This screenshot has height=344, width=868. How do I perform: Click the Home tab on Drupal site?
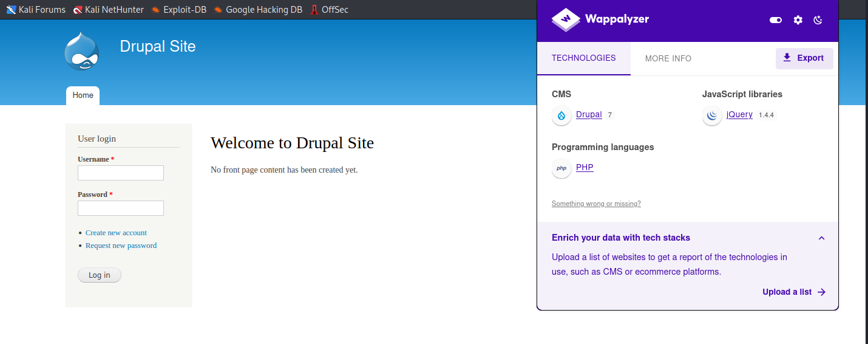pyautogui.click(x=83, y=95)
